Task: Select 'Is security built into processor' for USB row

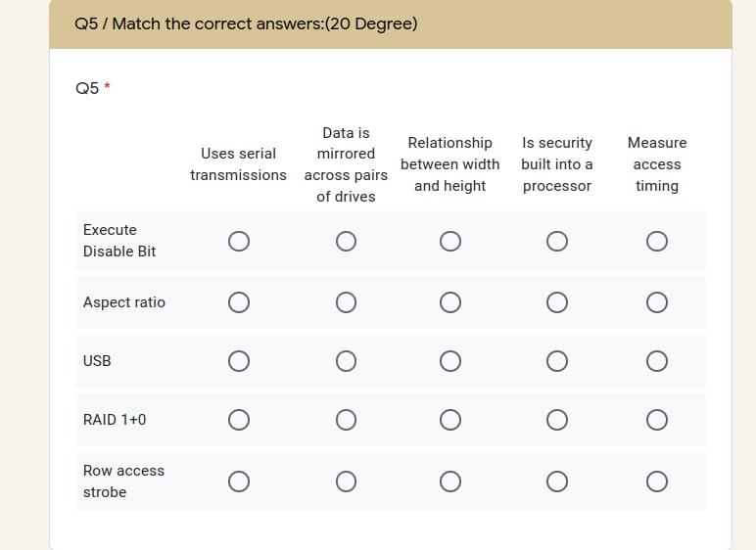Action: tap(557, 361)
